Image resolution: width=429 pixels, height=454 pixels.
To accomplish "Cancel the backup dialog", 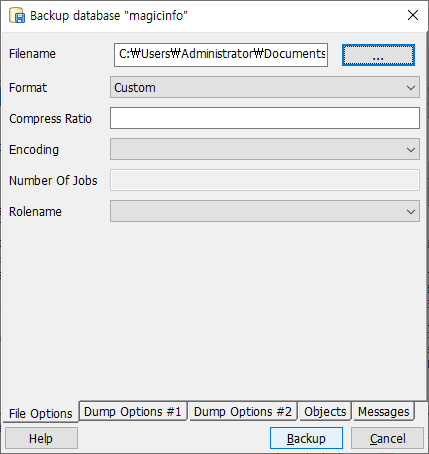I will [388, 438].
